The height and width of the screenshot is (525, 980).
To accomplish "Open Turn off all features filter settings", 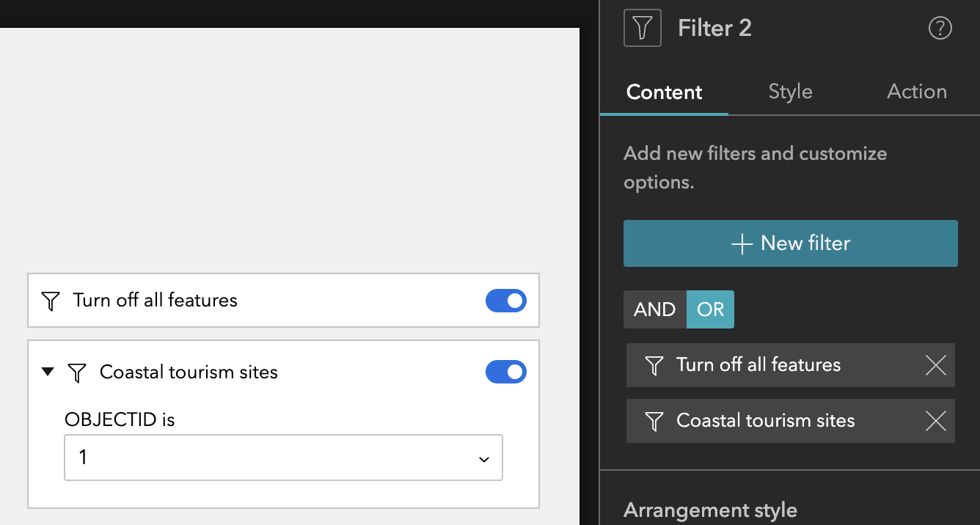I will pos(758,365).
